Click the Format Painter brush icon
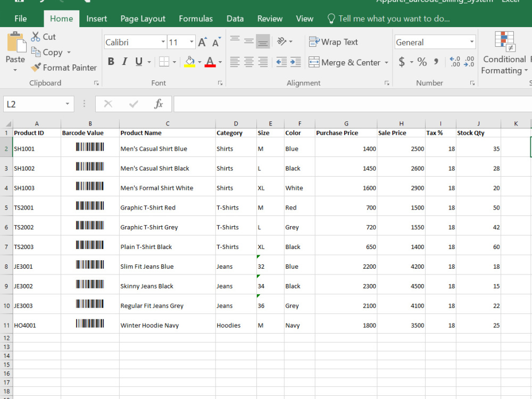This screenshot has width=532, height=399. pyautogui.click(x=36, y=67)
